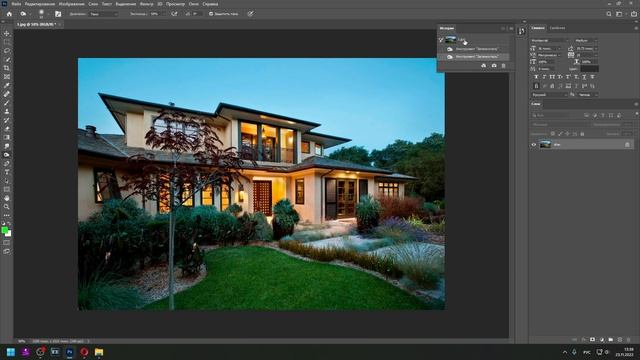The height and width of the screenshot is (360, 640).
Task: Create new document from current state
Action: (x=484, y=66)
